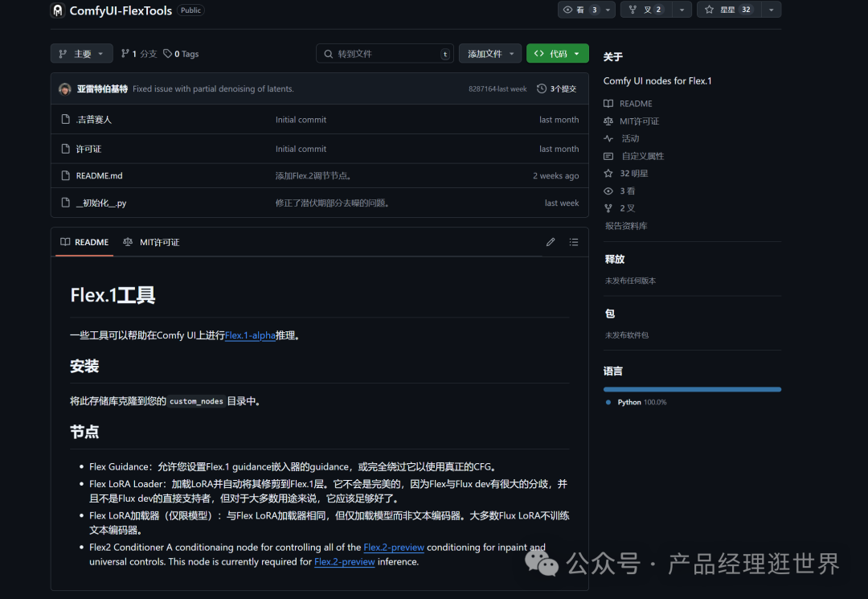
Task: Open the 3 看 watchers link
Action: pos(619,191)
